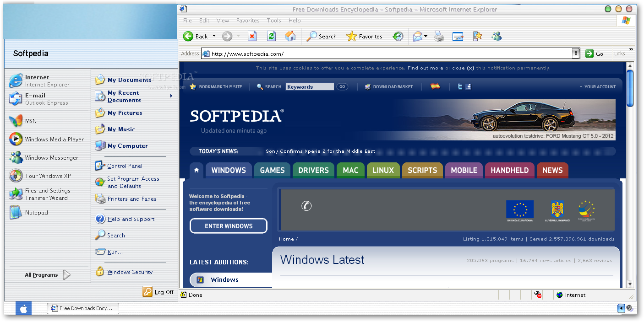Expand the Mail button dropdown arrow
Screen dimensions: 644x322
coord(426,36)
